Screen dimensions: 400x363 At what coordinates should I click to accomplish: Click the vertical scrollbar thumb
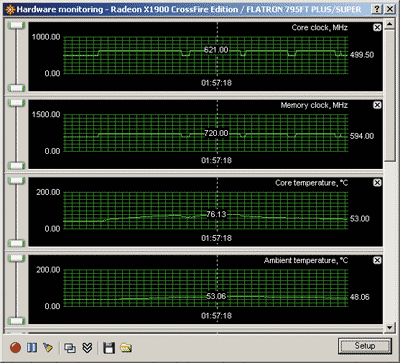[x=389, y=95]
